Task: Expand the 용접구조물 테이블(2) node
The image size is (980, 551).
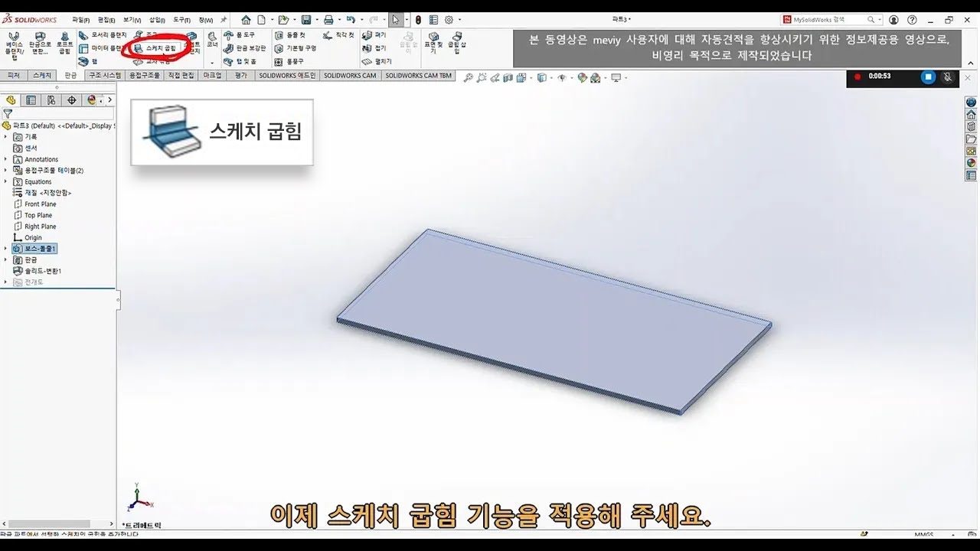Action: coord(6,171)
